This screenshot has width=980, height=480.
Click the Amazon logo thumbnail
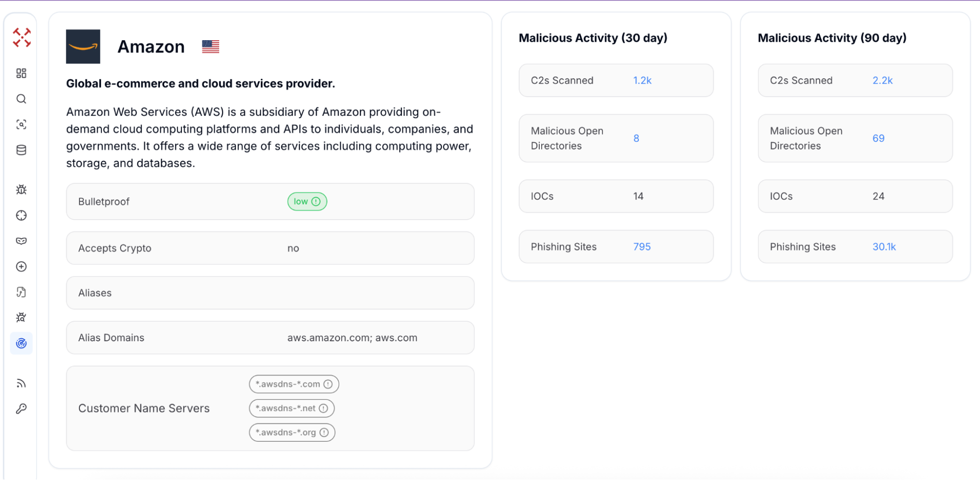83,47
